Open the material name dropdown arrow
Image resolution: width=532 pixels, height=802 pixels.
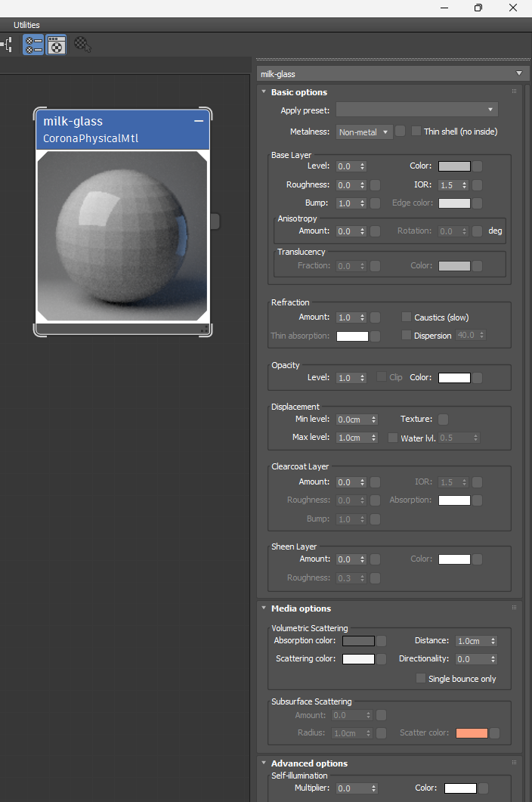click(519, 73)
